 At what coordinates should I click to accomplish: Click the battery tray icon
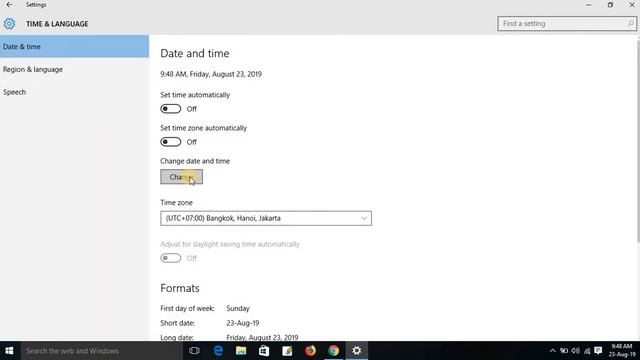(x=564, y=351)
